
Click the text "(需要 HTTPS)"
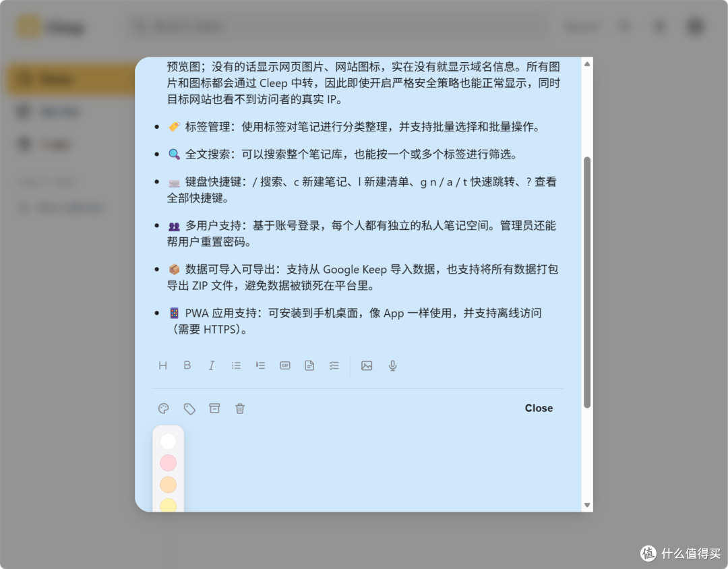coord(207,329)
